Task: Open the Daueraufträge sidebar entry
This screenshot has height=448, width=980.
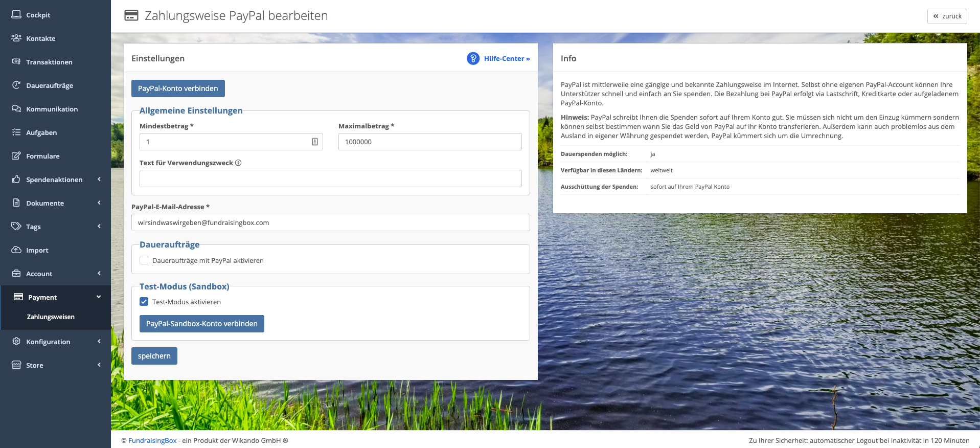Action: pyautogui.click(x=55, y=85)
